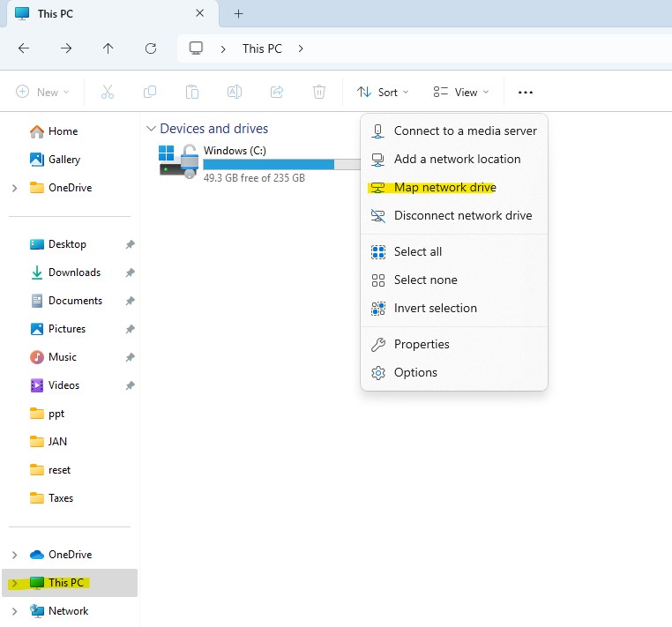The width and height of the screenshot is (672, 627).
Task: Collapse the Devices and drives group
Action: pyautogui.click(x=151, y=129)
